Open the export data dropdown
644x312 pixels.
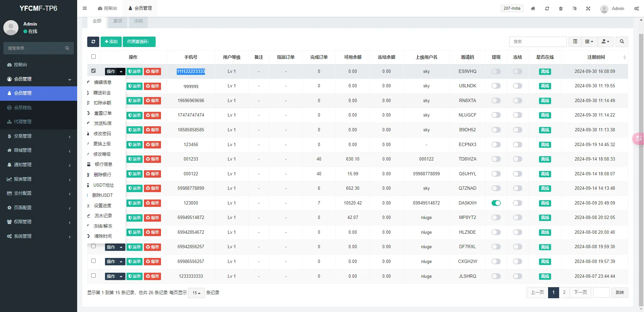click(605, 42)
